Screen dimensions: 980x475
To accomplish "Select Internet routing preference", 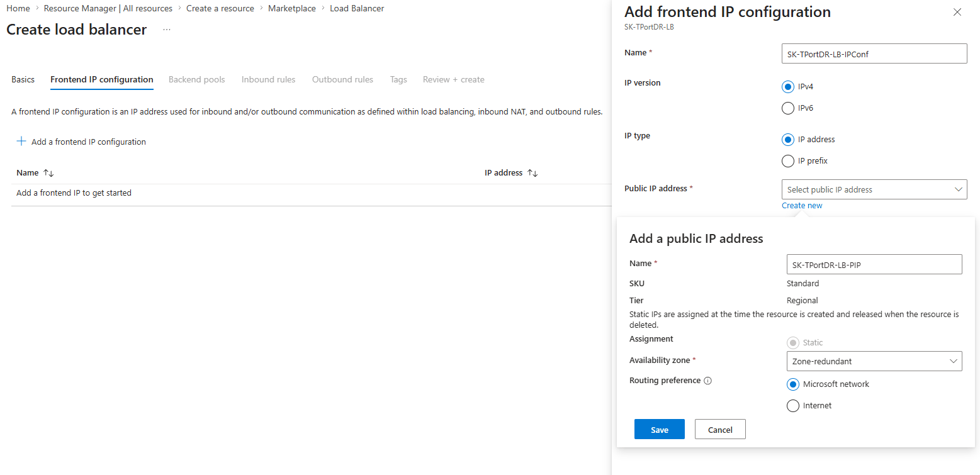I will click(793, 406).
